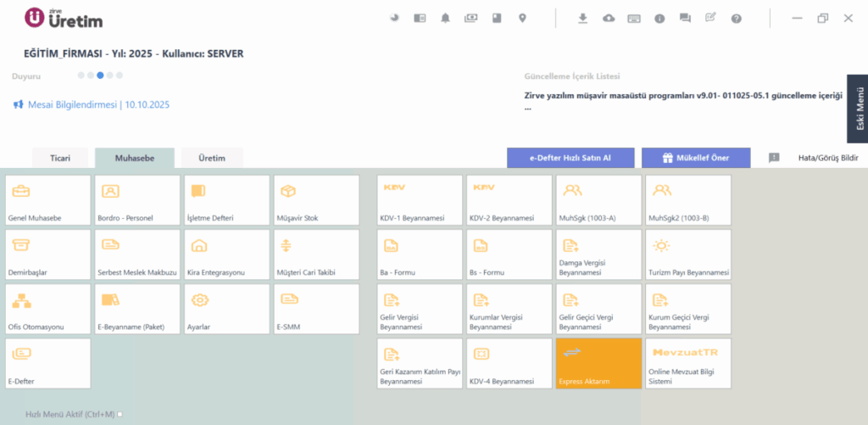Open the Genel Muhasebe tile

[x=47, y=200]
